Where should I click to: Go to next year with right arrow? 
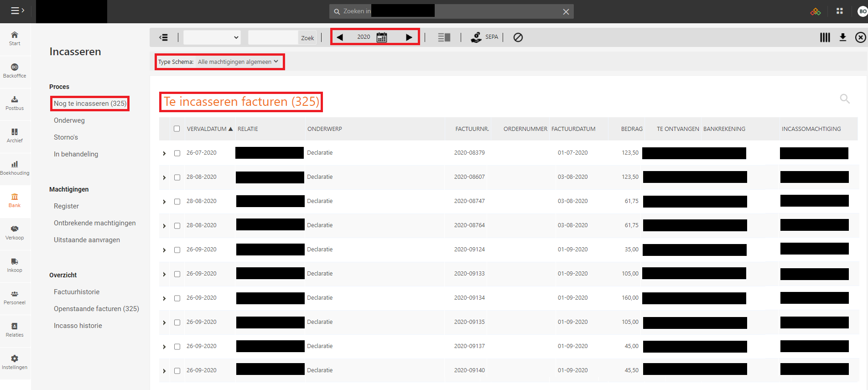[409, 37]
